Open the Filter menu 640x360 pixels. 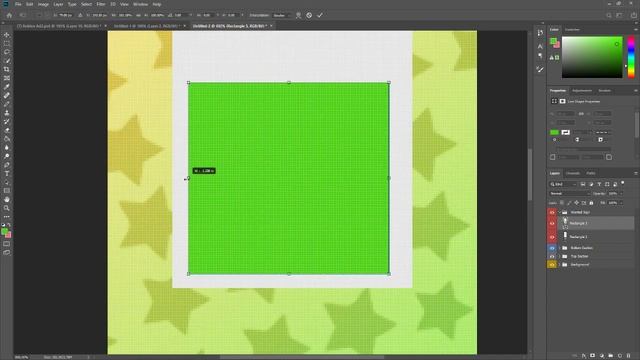tap(101, 4)
